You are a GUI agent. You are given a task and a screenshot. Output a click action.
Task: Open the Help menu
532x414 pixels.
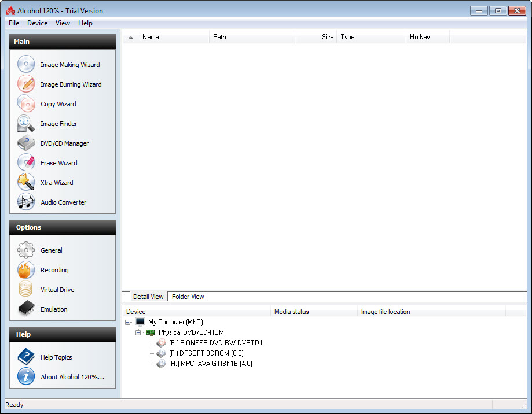[85, 23]
